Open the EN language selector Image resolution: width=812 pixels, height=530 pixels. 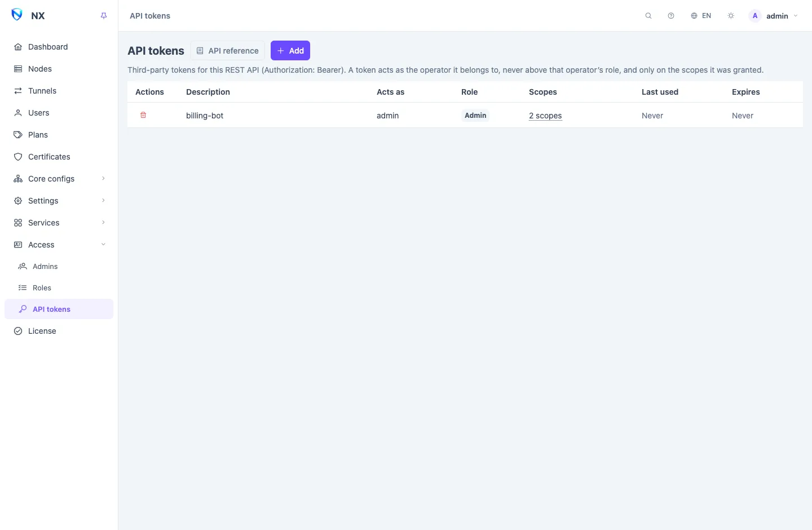click(701, 16)
